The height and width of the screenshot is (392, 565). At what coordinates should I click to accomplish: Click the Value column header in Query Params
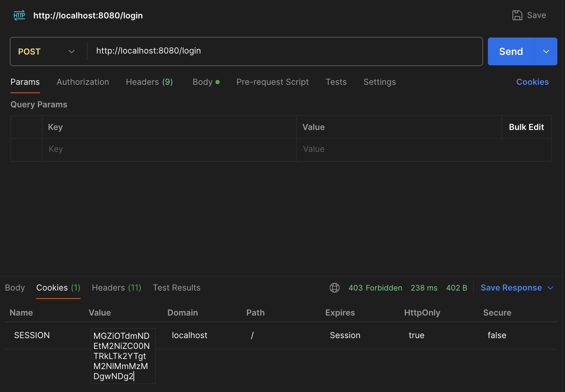coord(313,127)
